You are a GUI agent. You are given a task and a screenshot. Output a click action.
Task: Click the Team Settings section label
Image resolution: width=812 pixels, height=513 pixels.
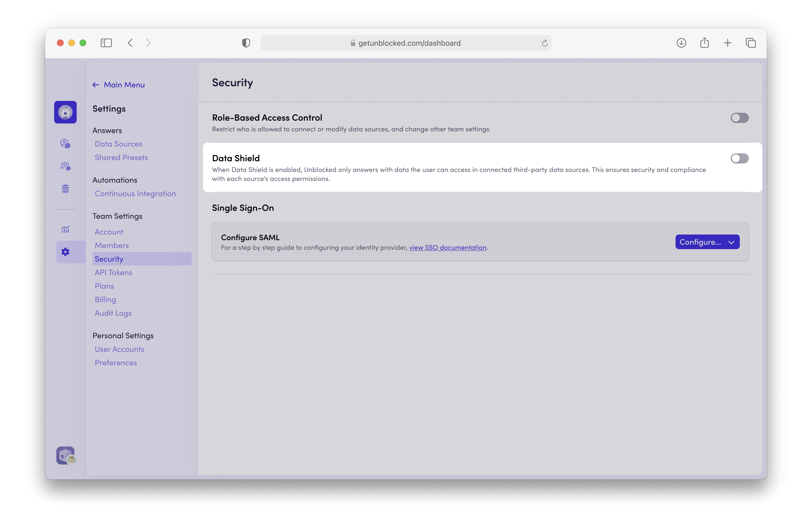(x=117, y=216)
